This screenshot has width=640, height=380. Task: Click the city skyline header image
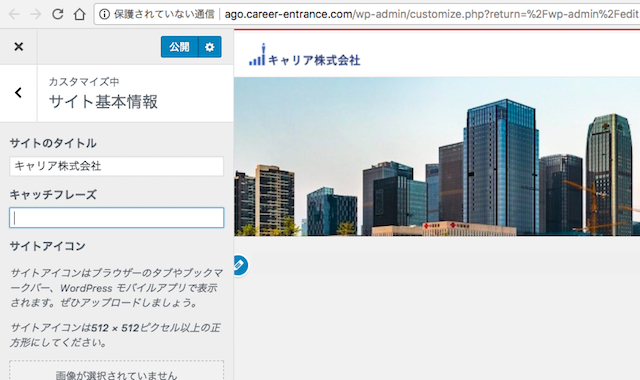point(437,156)
